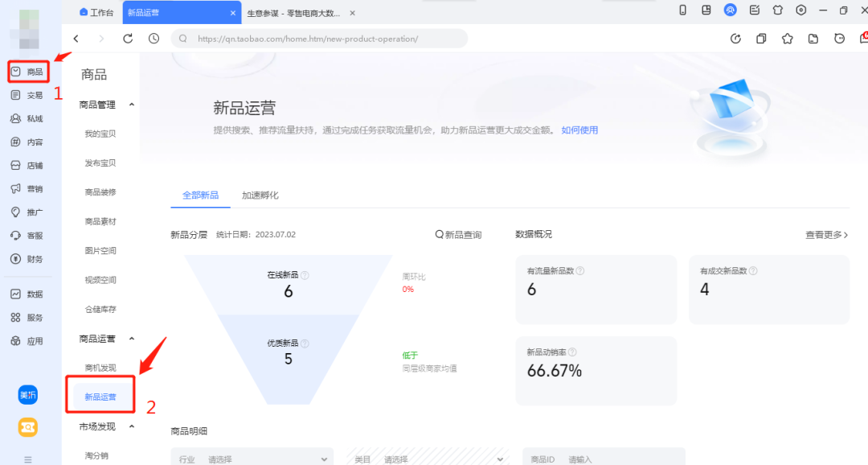This screenshot has width=868, height=465.
Task: Collapse the 商品管理 menu group
Action: (x=132, y=105)
